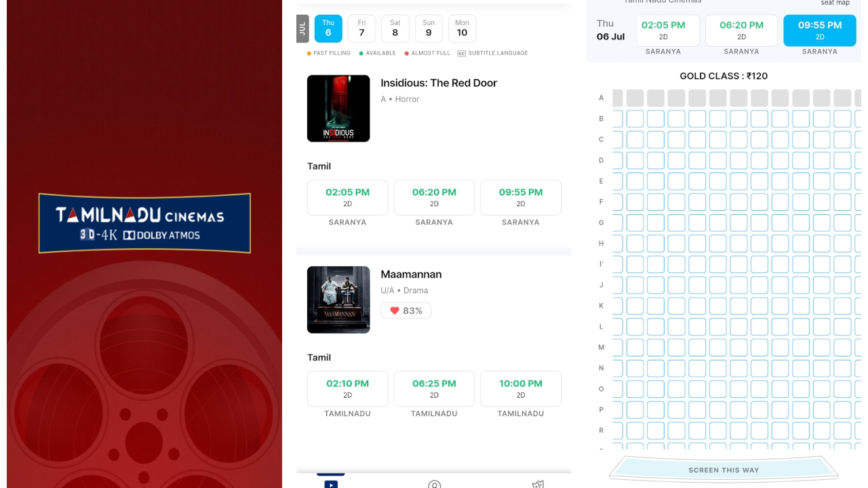Image resolution: width=868 pixels, height=488 pixels.
Task: Open the movies play icon in bottom navigation
Action: pos(331,484)
